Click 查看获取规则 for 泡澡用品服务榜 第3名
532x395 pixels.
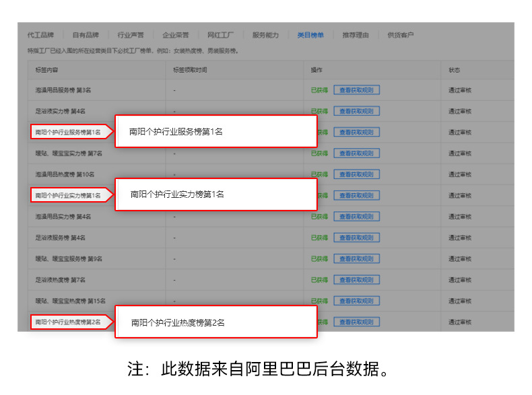click(356, 90)
